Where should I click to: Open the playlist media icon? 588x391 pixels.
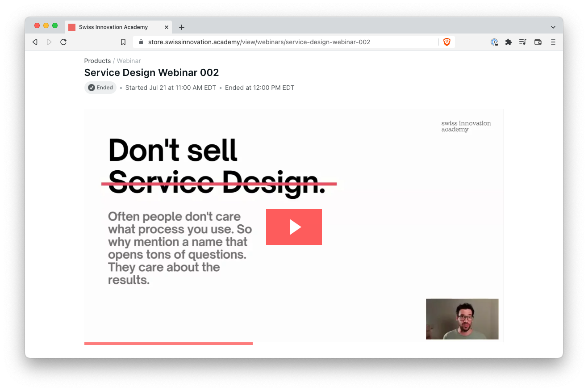pyautogui.click(x=523, y=42)
